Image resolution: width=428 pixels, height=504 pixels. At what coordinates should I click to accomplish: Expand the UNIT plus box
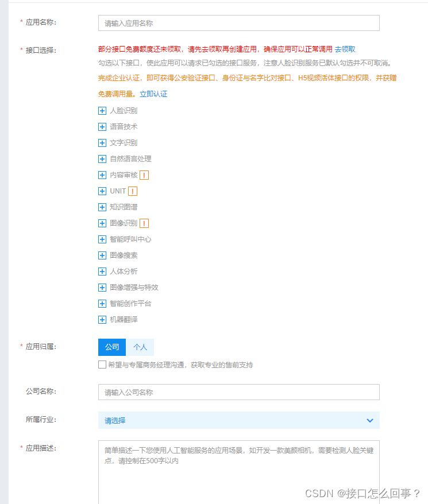tap(102, 191)
